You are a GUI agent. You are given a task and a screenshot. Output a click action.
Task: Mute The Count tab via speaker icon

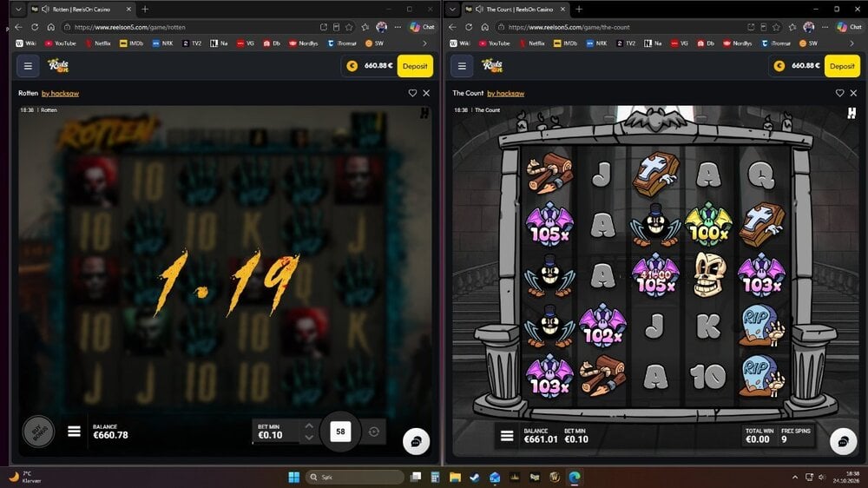(479, 10)
